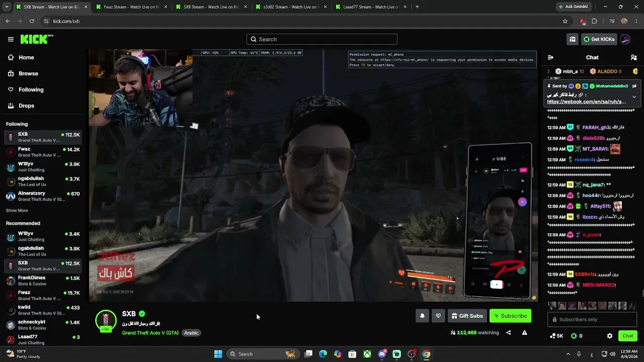The height and width of the screenshot is (362, 644).
Task: Open chat settings gear
Action: 610,336
